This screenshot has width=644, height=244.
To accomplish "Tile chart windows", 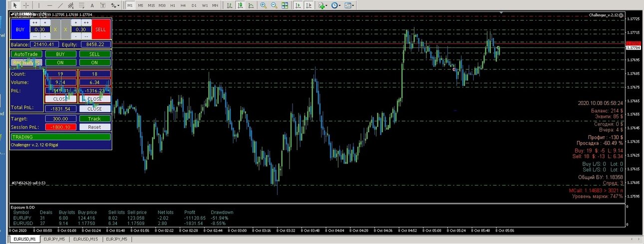I will coord(285,5).
